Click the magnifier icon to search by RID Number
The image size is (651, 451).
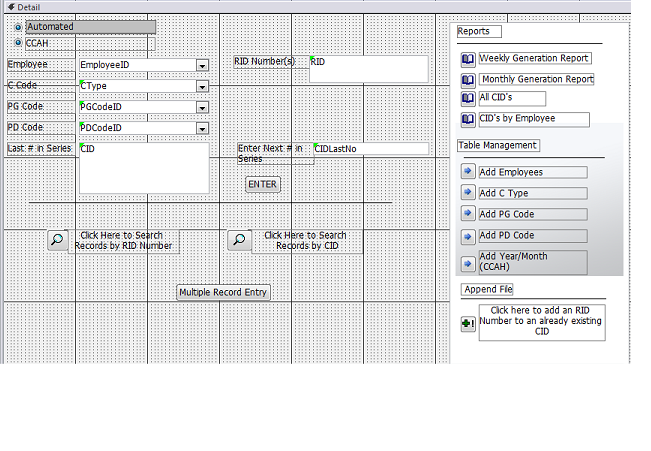[58, 240]
